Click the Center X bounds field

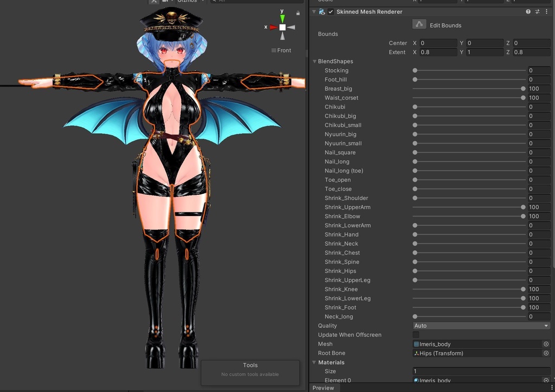click(438, 43)
